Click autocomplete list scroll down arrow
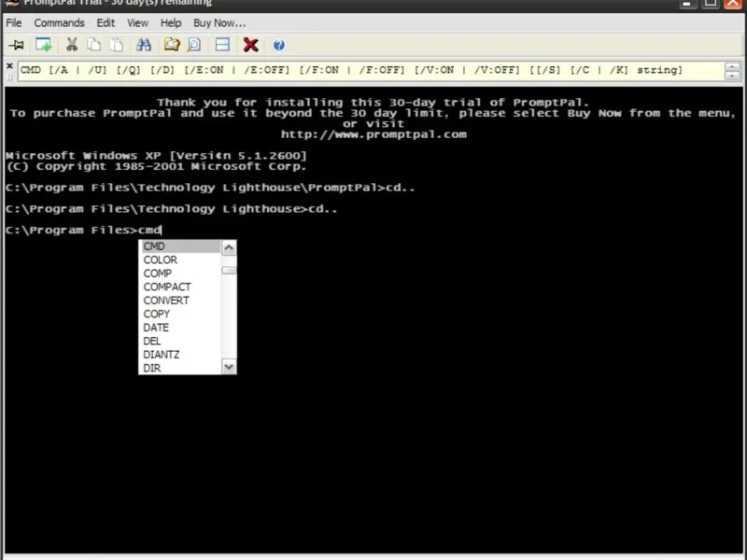The width and height of the screenshot is (747, 560). 229,367
